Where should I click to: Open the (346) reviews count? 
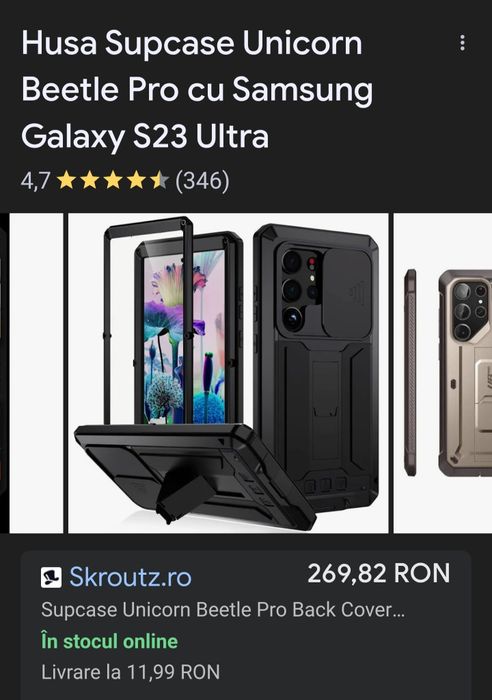pyautogui.click(x=202, y=181)
